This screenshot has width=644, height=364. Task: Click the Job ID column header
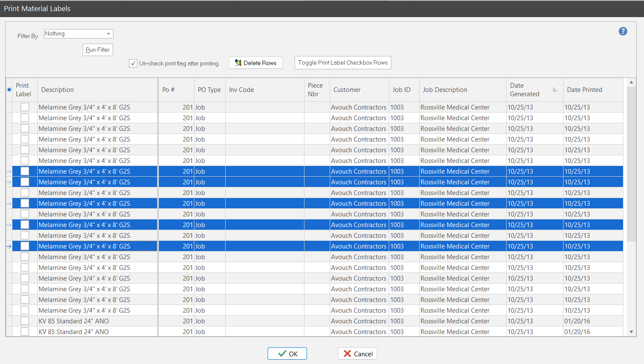point(401,90)
